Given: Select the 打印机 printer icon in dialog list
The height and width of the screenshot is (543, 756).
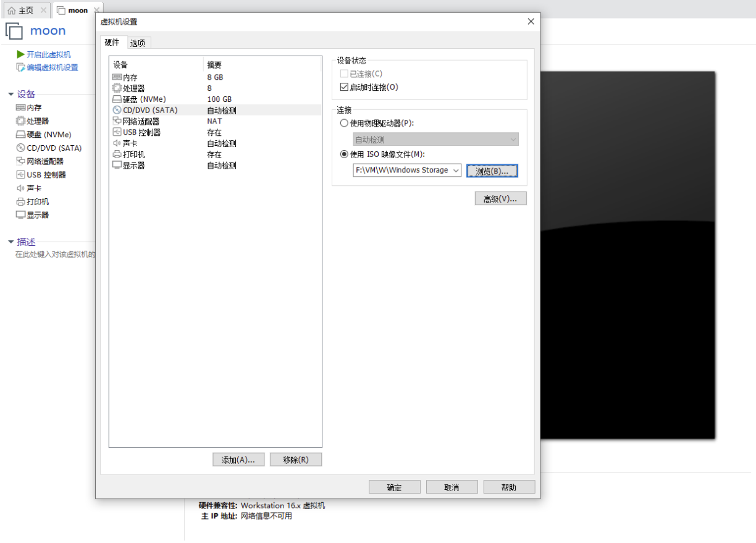Looking at the screenshot, I should pyautogui.click(x=117, y=154).
